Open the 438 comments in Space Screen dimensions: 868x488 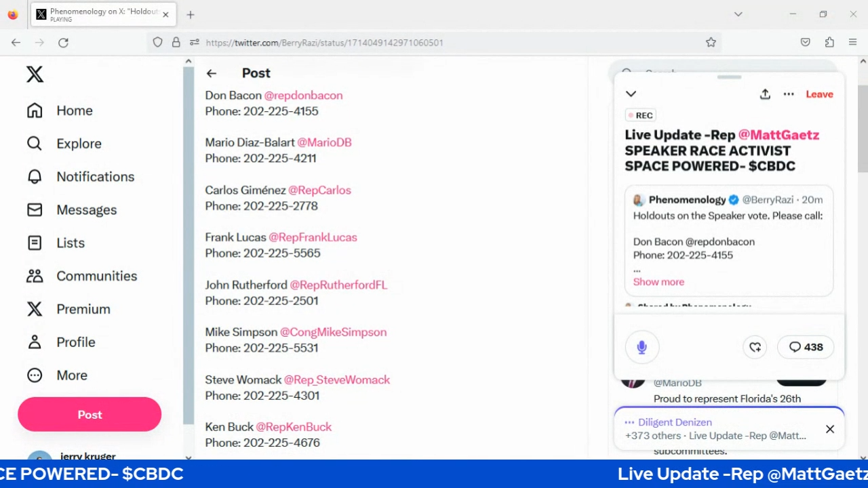pos(806,347)
